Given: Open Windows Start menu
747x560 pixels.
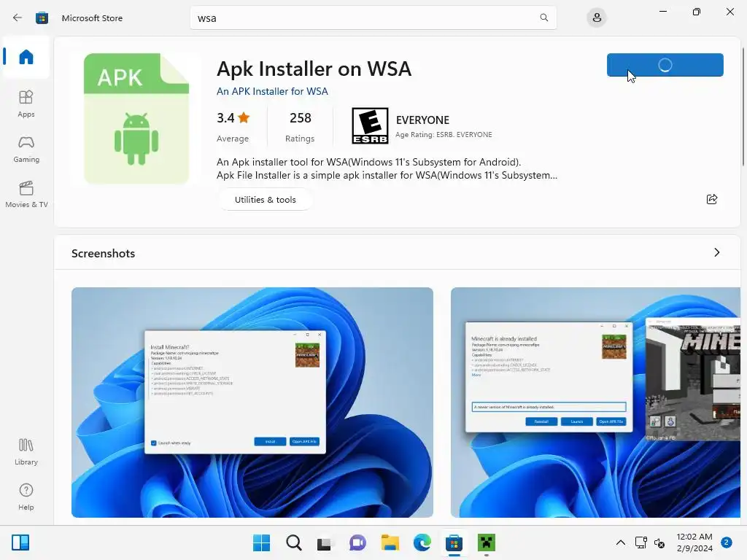Looking at the screenshot, I should 261,542.
